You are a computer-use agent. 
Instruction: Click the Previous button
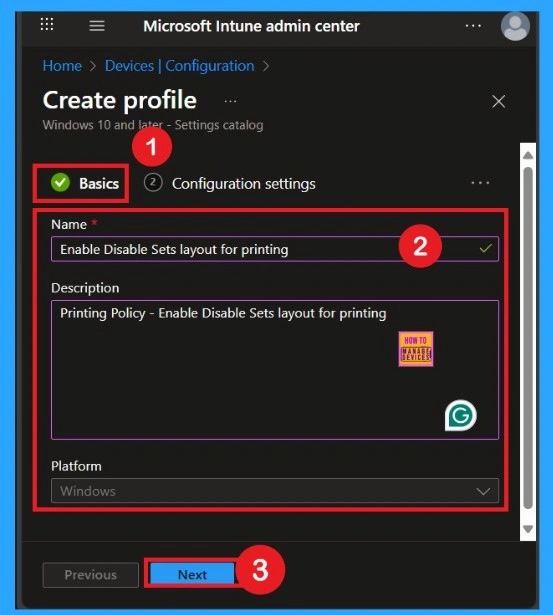(x=91, y=575)
